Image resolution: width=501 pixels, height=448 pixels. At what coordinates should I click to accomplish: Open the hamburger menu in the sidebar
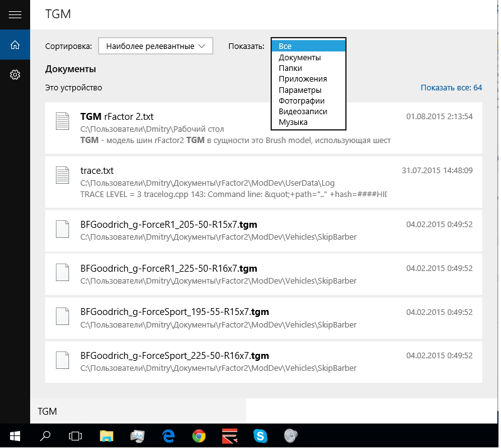pyautogui.click(x=14, y=14)
